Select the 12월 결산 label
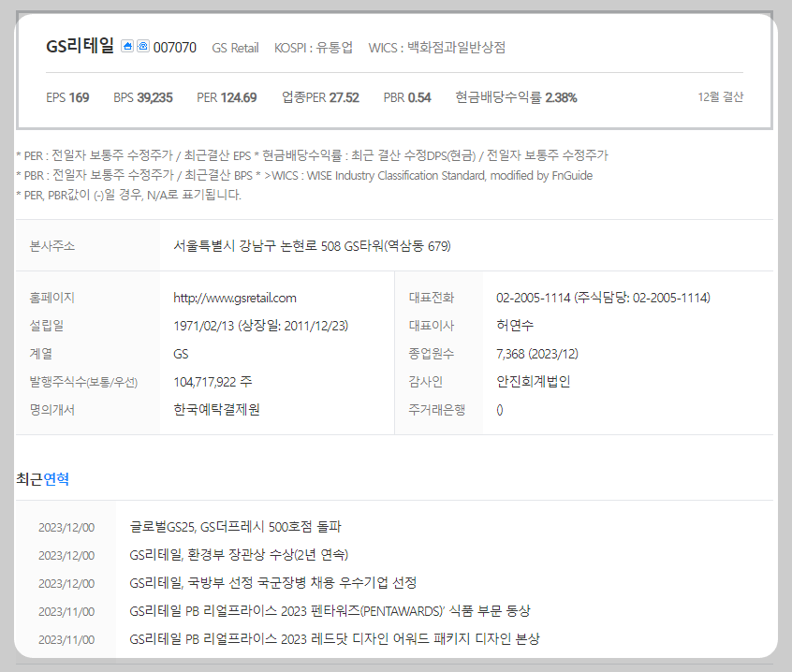The width and height of the screenshot is (792, 672). click(721, 97)
